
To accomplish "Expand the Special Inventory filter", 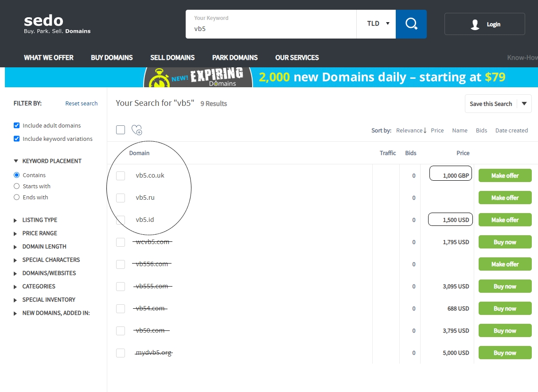I will click(x=44, y=299).
